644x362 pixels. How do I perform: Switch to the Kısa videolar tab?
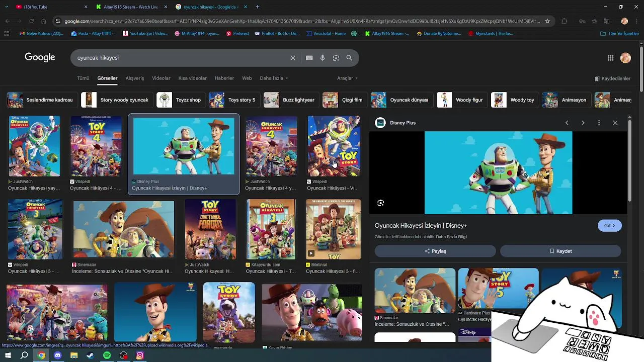point(192,78)
